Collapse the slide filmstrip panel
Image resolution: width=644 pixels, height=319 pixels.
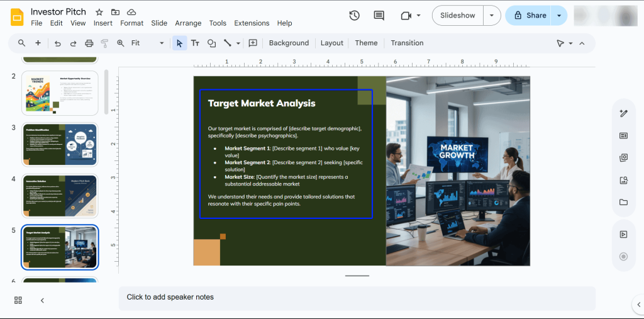click(x=42, y=300)
